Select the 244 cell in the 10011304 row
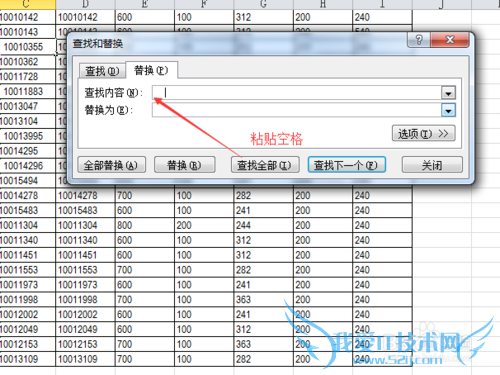 [264, 225]
